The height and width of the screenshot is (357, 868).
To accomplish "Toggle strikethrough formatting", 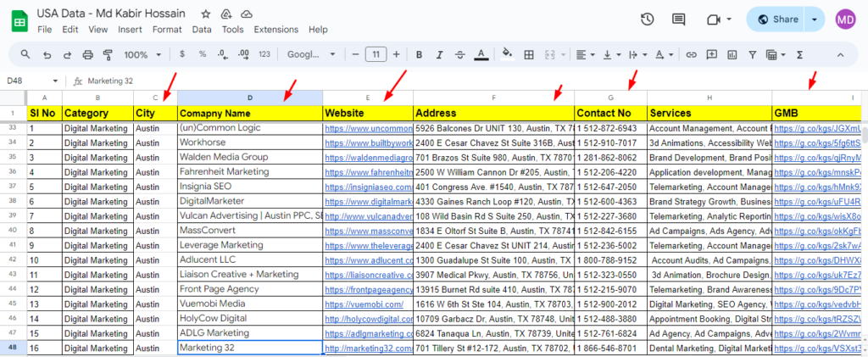I will [460, 54].
